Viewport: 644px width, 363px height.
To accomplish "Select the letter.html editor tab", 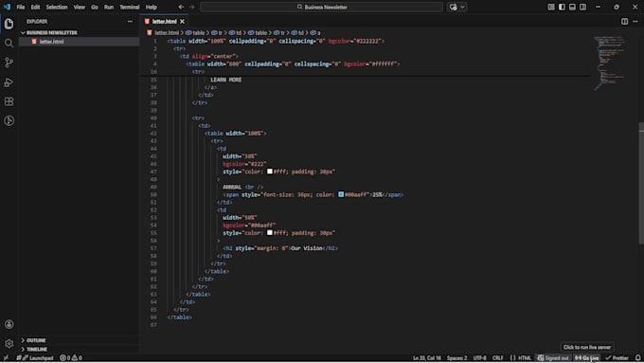I will click(164, 22).
